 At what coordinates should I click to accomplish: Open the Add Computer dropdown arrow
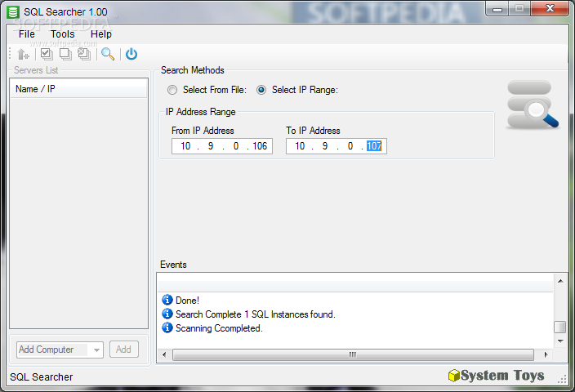pyautogui.click(x=96, y=350)
